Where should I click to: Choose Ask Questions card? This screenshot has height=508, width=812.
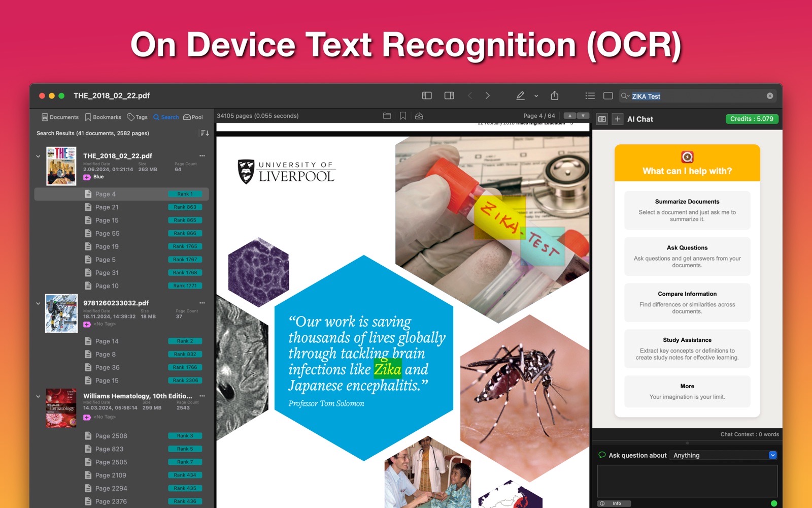point(687,257)
